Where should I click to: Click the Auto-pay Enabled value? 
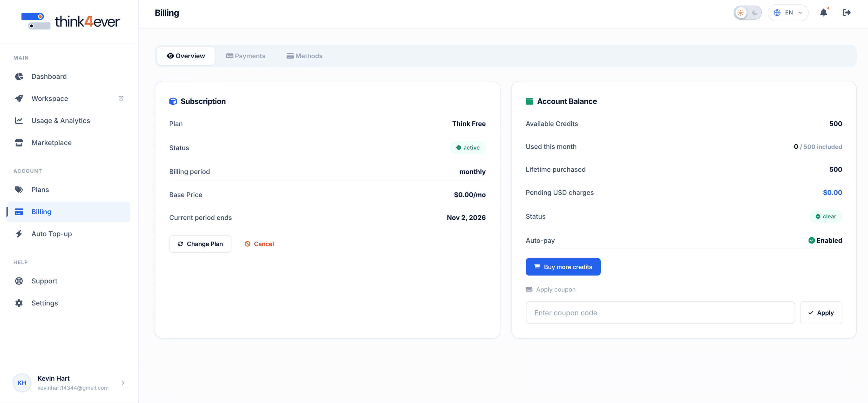tap(825, 240)
